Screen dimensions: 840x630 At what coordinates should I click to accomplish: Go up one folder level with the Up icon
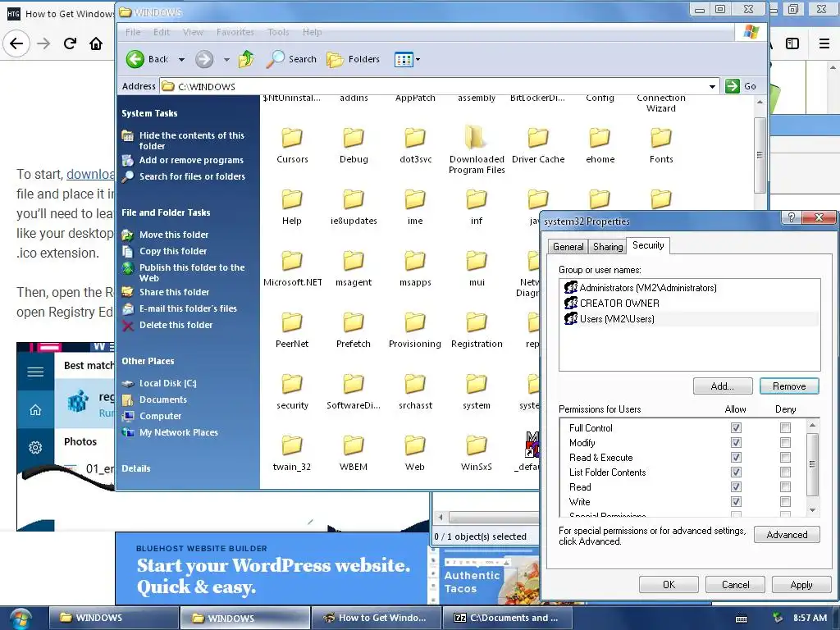point(246,59)
